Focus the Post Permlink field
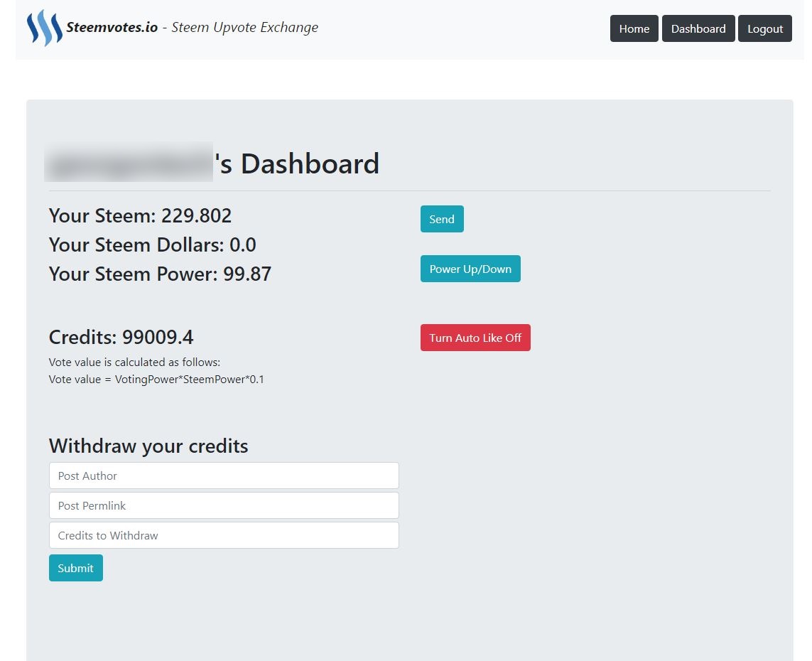 click(224, 505)
